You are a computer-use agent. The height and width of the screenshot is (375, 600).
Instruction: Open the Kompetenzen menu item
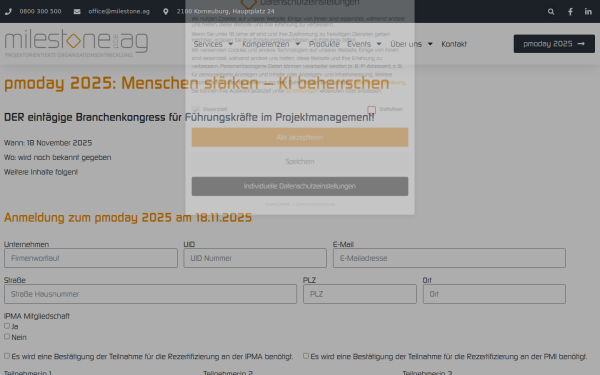(266, 44)
